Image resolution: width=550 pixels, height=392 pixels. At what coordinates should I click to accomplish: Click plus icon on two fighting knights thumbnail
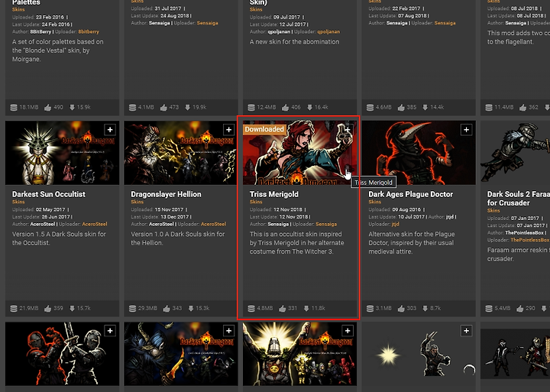point(110,331)
